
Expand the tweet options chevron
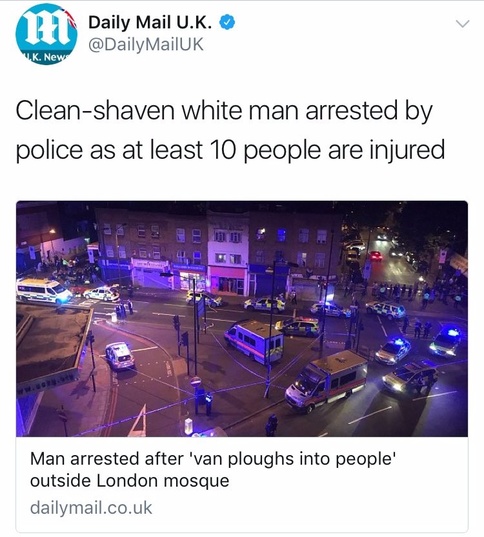click(x=463, y=24)
